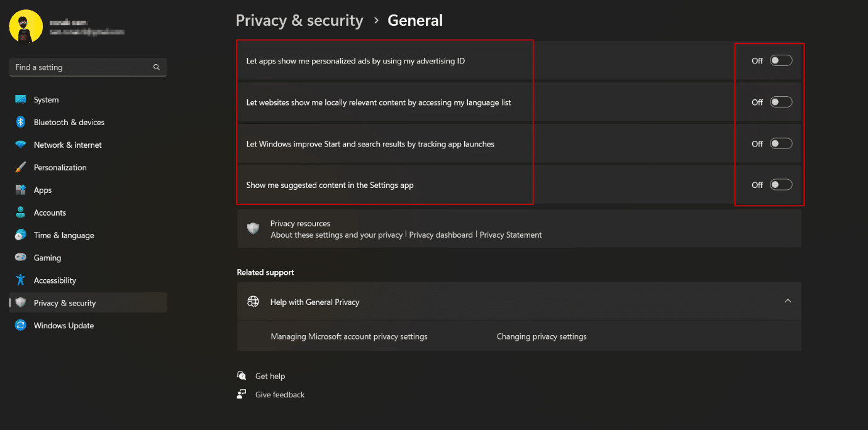The width and height of the screenshot is (868, 430).
Task: Click the suggested content setting description text
Action: [x=330, y=185]
